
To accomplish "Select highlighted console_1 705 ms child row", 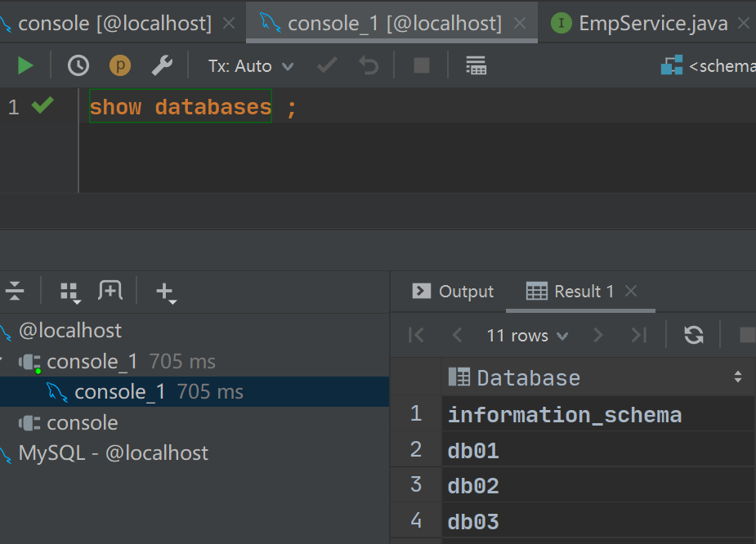I will [195, 392].
